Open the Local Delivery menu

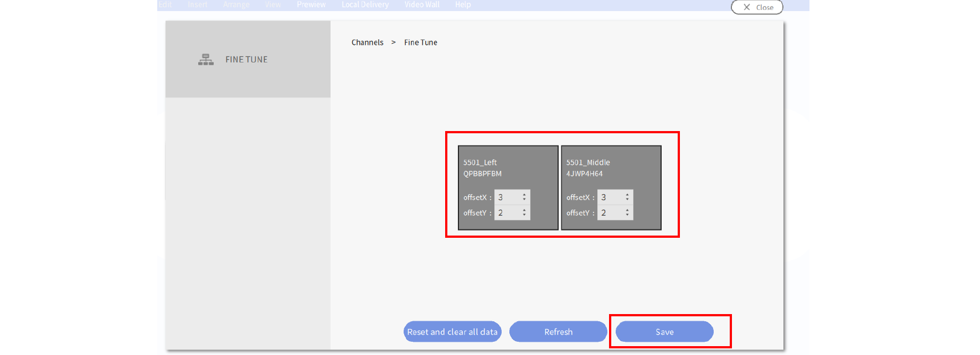(365, 4)
